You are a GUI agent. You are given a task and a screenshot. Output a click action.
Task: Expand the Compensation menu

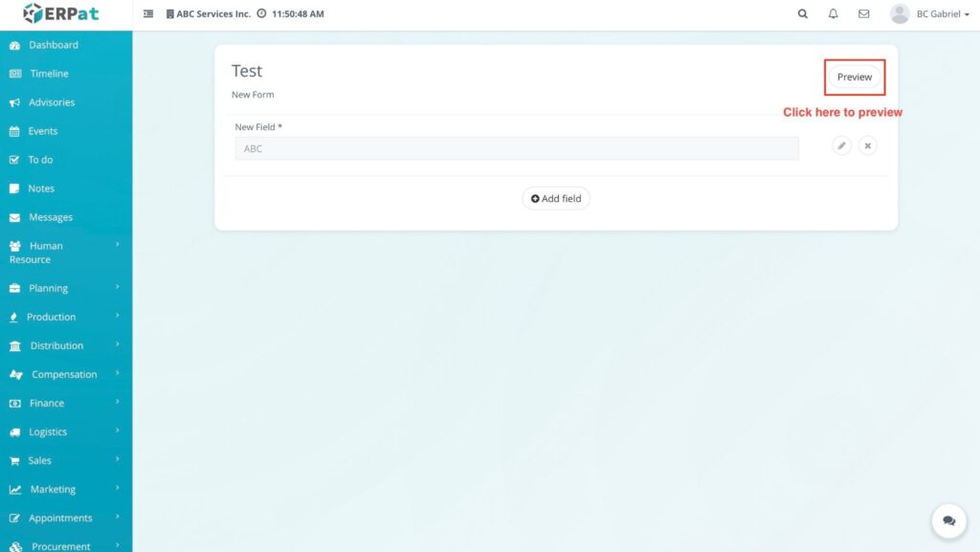pyautogui.click(x=66, y=374)
